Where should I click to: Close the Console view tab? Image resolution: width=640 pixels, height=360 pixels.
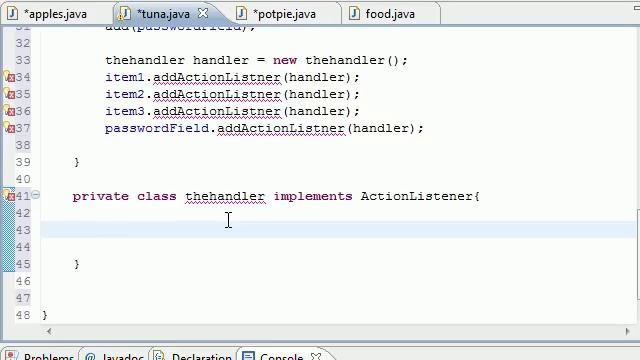coord(316,356)
